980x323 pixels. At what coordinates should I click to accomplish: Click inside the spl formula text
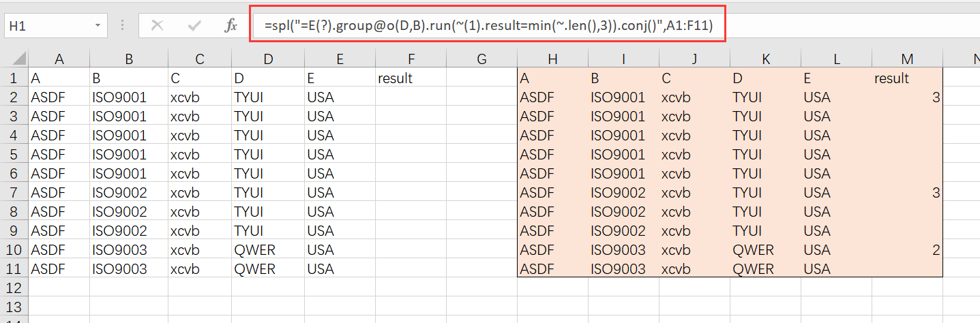488,26
